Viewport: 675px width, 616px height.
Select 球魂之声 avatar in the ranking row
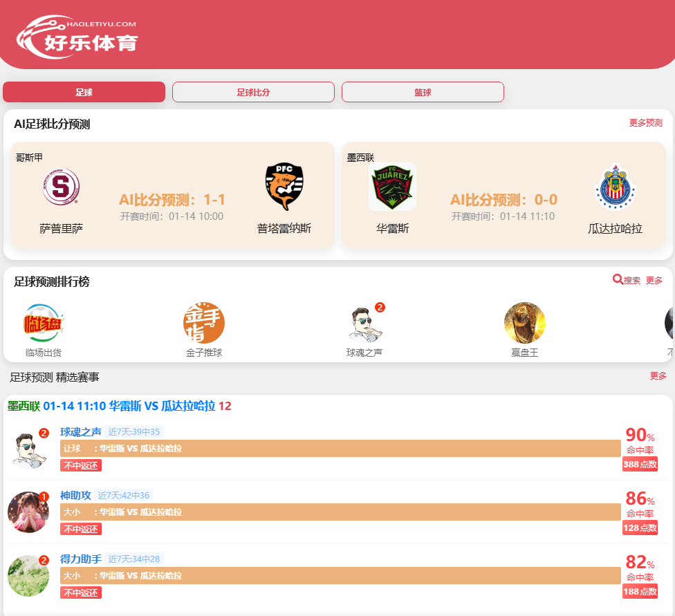pyautogui.click(x=364, y=324)
